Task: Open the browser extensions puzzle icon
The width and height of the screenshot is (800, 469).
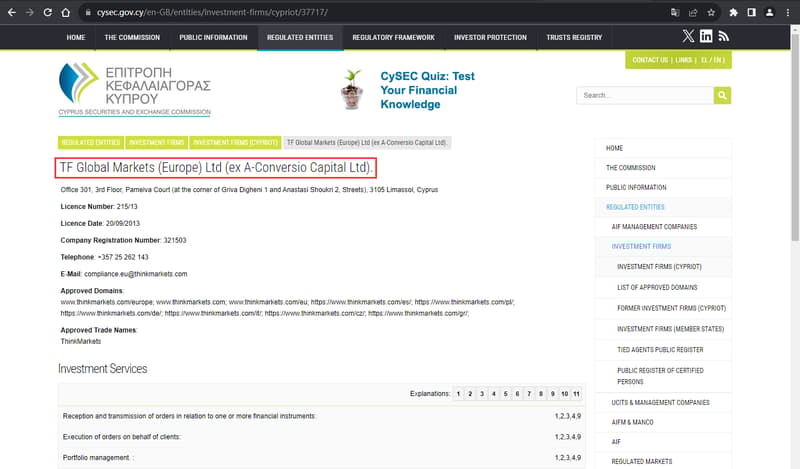Action: pyautogui.click(x=735, y=12)
